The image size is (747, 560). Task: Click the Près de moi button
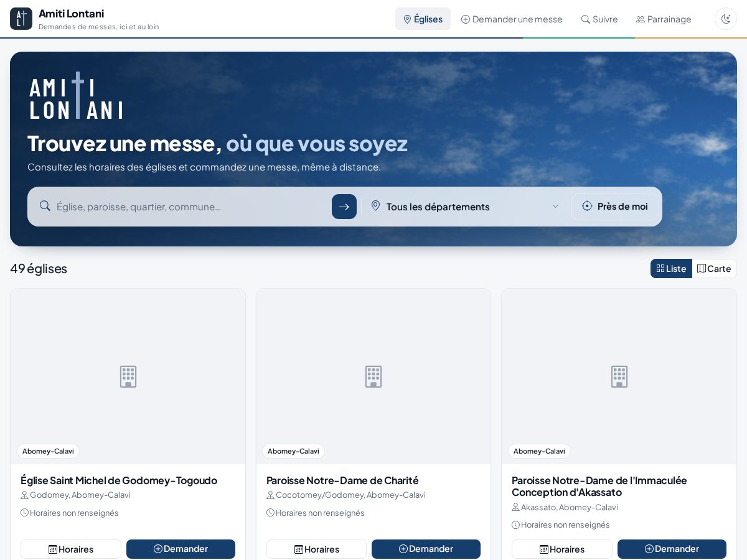[x=615, y=206]
